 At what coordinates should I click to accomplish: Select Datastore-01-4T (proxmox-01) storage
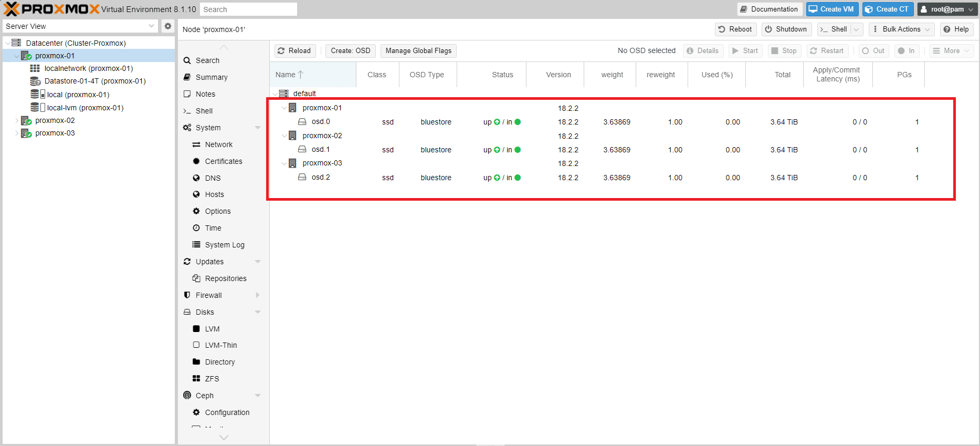click(94, 81)
